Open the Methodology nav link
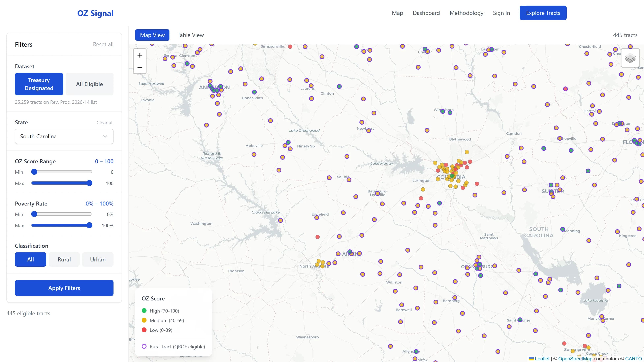Screen dimensions: 644x362 [x=466, y=13]
